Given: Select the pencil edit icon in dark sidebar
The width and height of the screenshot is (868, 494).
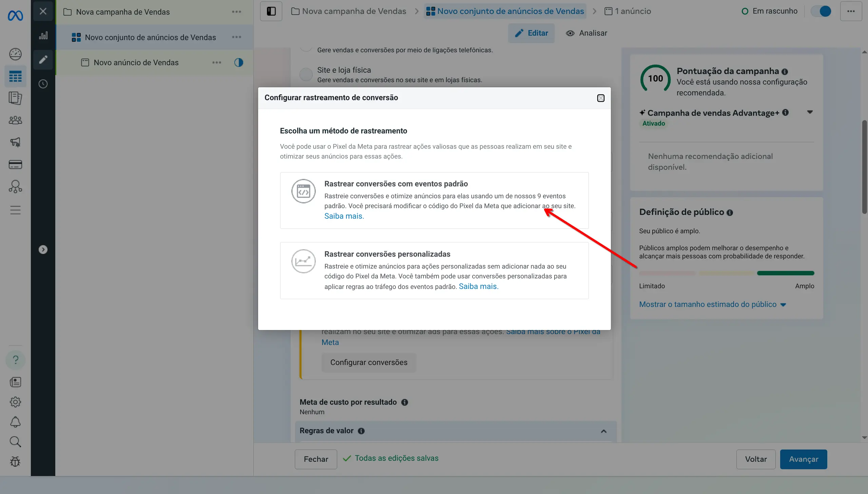Looking at the screenshot, I should point(43,60).
